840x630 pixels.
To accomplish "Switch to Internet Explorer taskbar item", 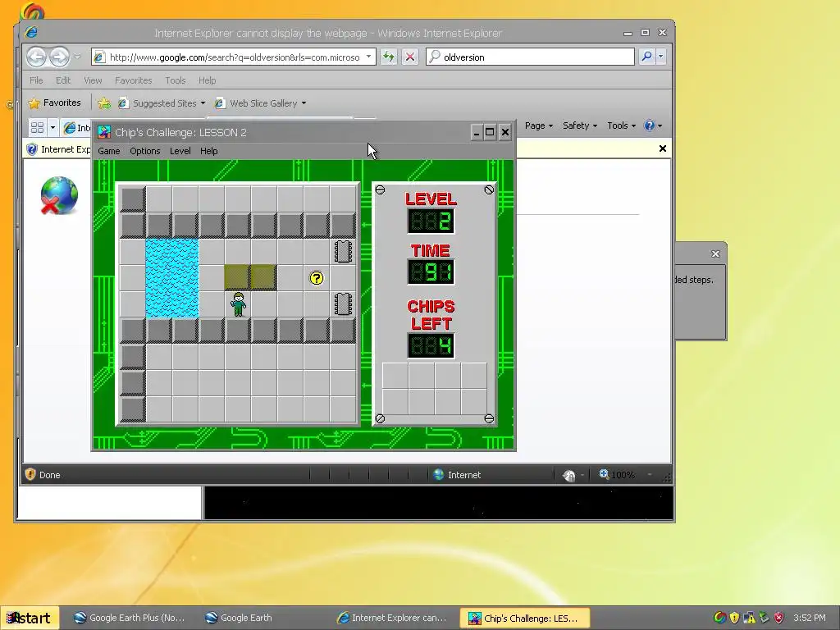I will click(x=391, y=618).
